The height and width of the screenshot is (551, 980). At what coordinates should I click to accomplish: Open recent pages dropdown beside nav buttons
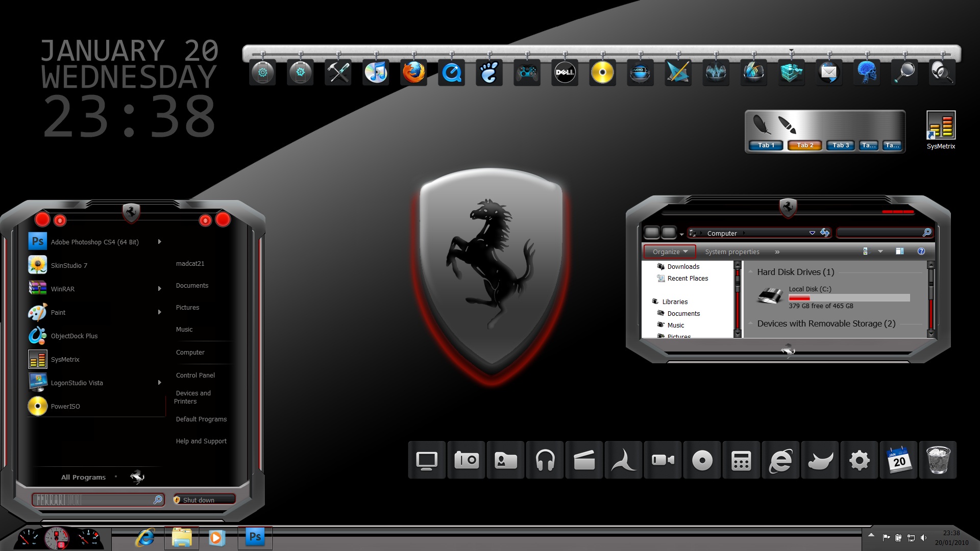coord(681,234)
